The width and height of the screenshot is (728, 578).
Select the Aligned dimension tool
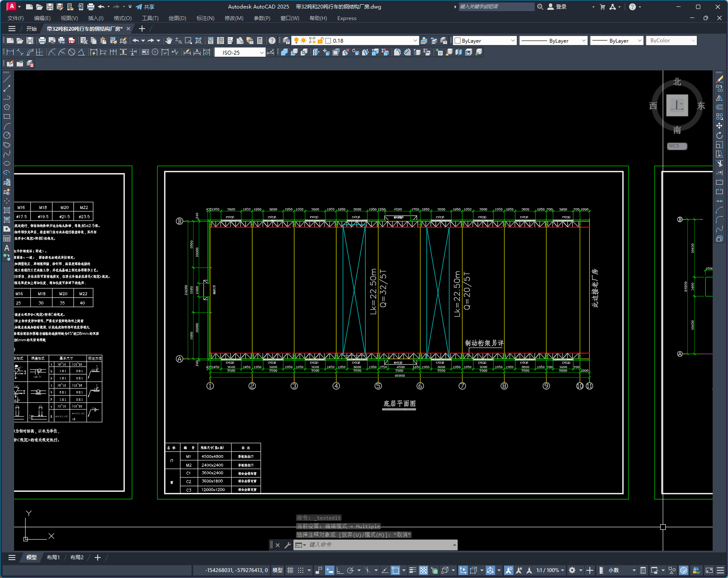(x=20, y=52)
